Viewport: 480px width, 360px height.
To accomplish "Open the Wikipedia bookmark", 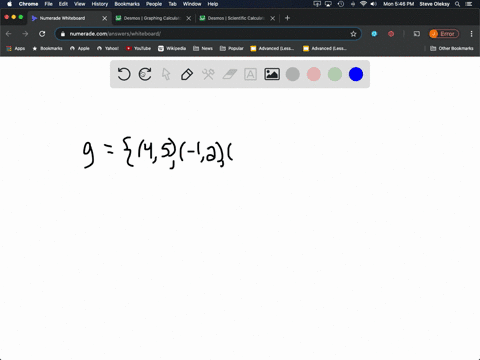I will (x=172, y=48).
